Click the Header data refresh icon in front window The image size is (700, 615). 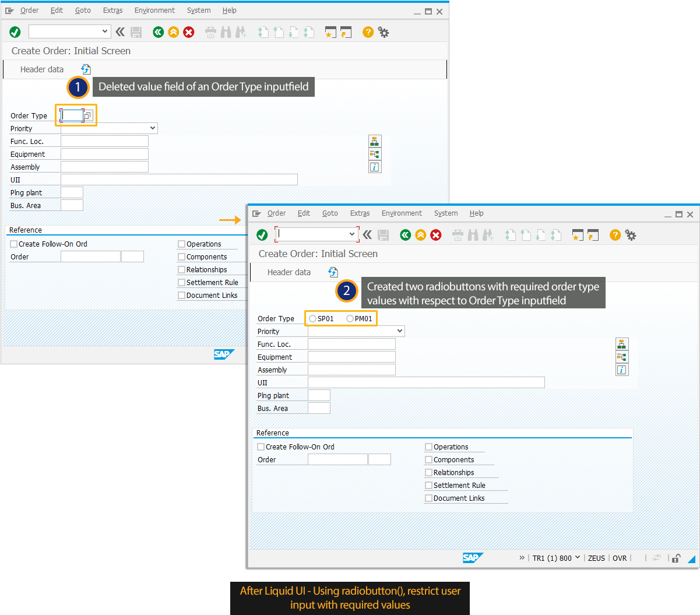pyautogui.click(x=333, y=272)
